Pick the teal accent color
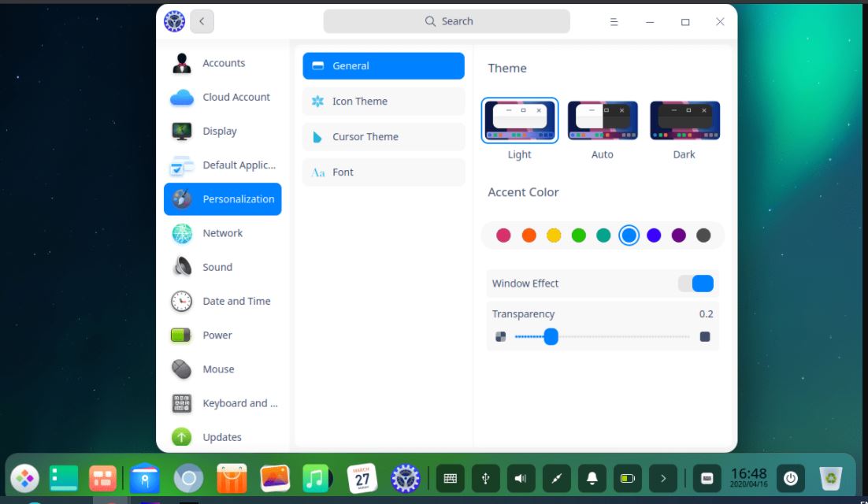 click(603, 235)
